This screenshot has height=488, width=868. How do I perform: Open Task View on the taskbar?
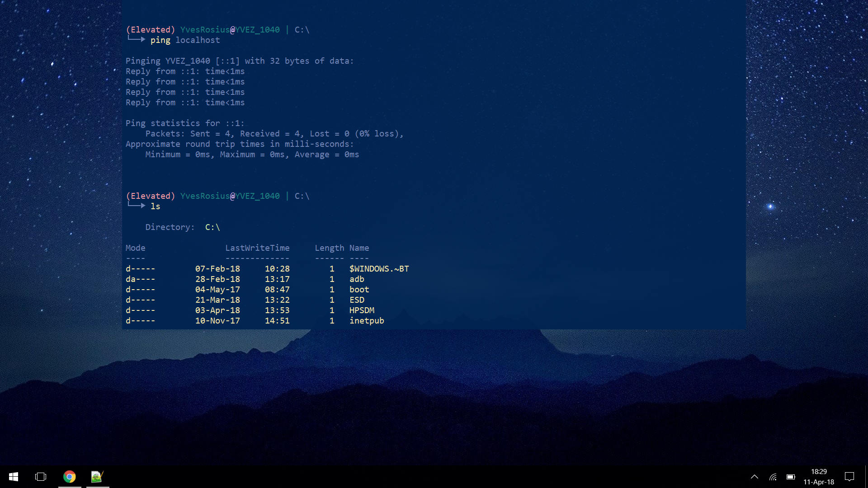[41, 477]
